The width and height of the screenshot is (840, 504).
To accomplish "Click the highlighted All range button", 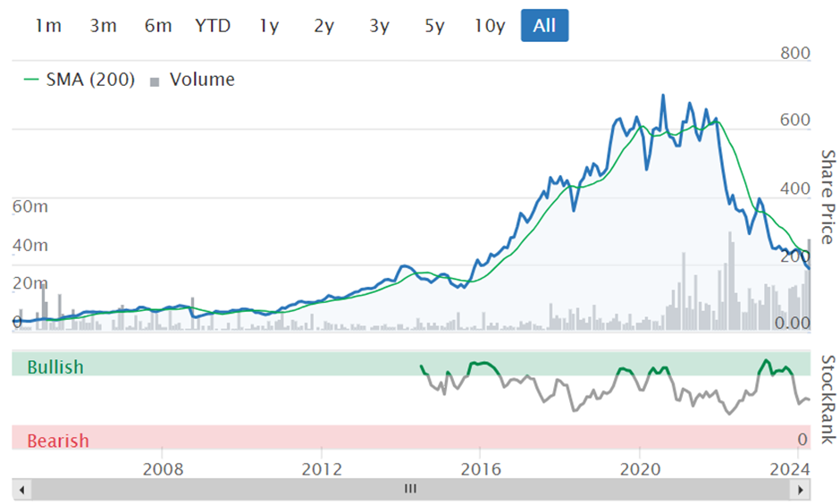I will pyautogui.click(x=544, y=26).
